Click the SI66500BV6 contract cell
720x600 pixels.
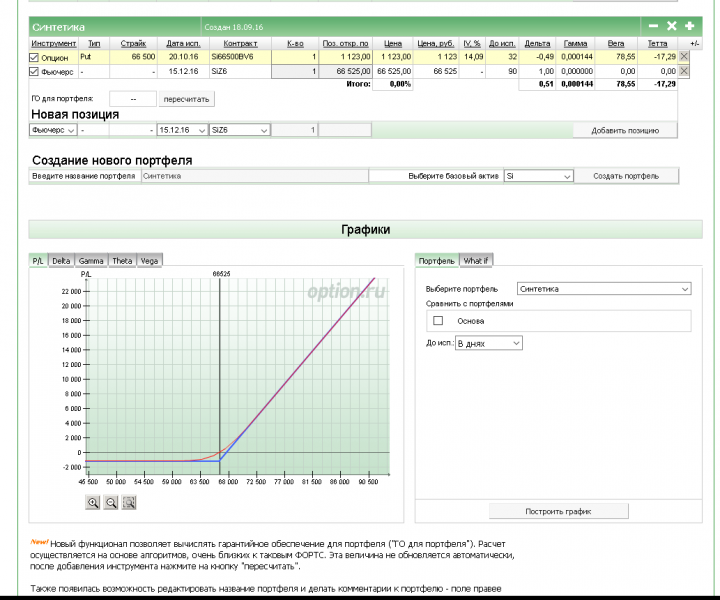[x=240, y=57]
